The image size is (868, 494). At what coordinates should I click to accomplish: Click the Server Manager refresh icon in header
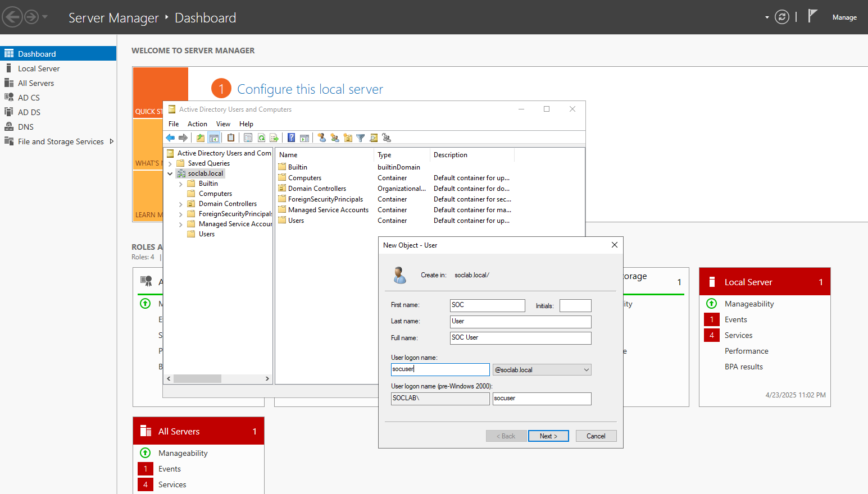pyautogui.click(x=782, y=17)
